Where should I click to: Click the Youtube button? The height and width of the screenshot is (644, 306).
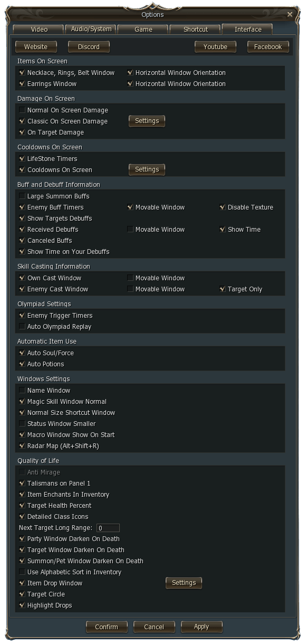215,47
